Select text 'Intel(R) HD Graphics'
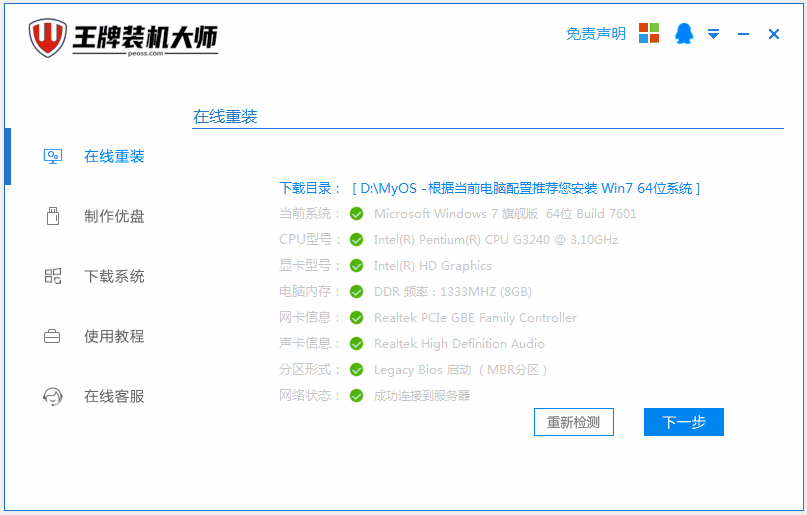807x515 pixels. click(433, 265)
